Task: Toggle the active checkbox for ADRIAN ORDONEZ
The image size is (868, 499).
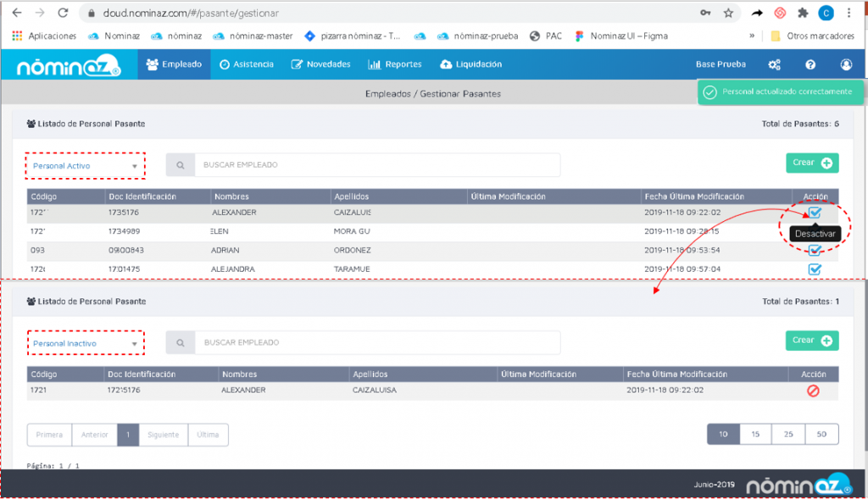Action: point(815,251)
